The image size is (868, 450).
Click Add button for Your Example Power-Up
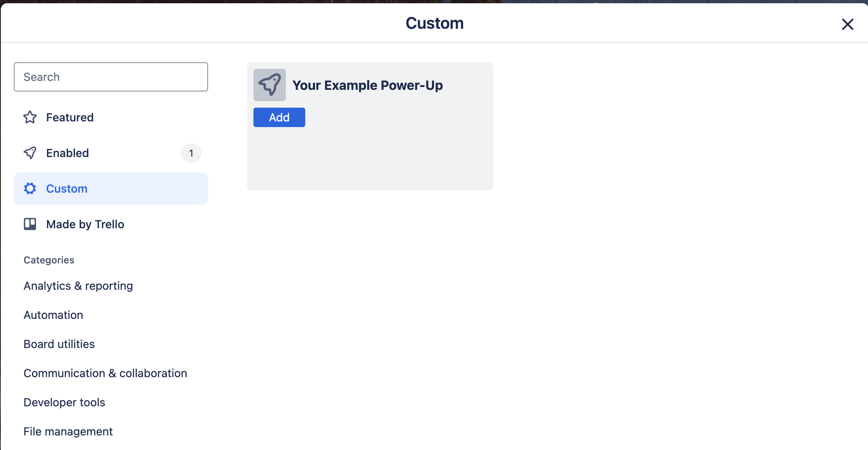tap(279, 117)
